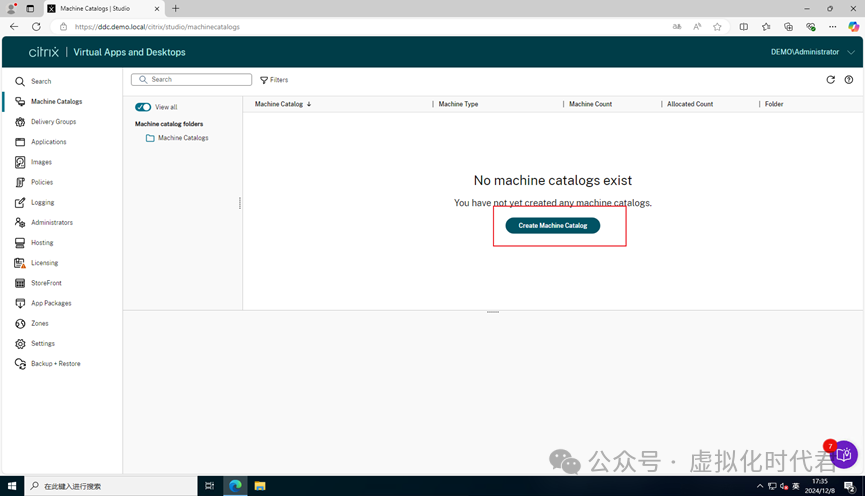This screenshot has height=496, width=865.
Task: Click the Studio refresh icon
Action: (x=830, y=80)
